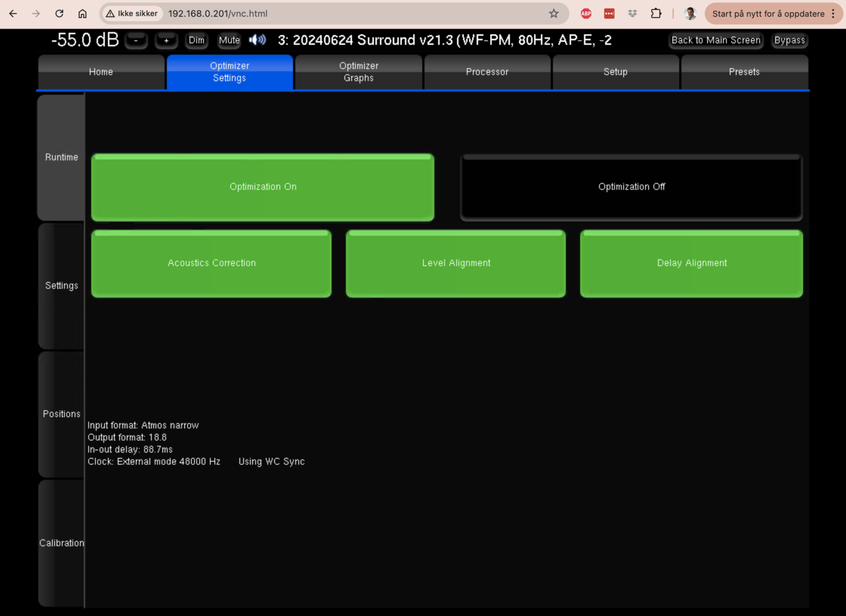Open the Dropbox extension icon

[x=633, y=14]
